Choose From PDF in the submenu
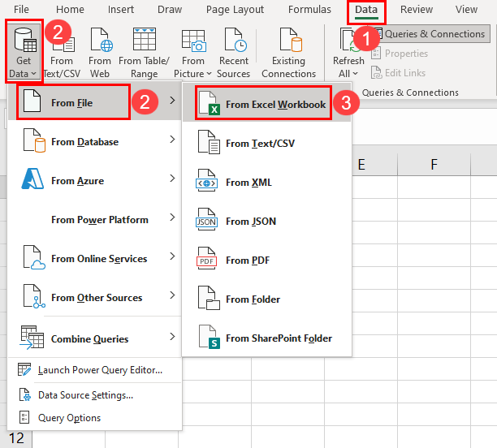497x448 pixels. point(267,261)
